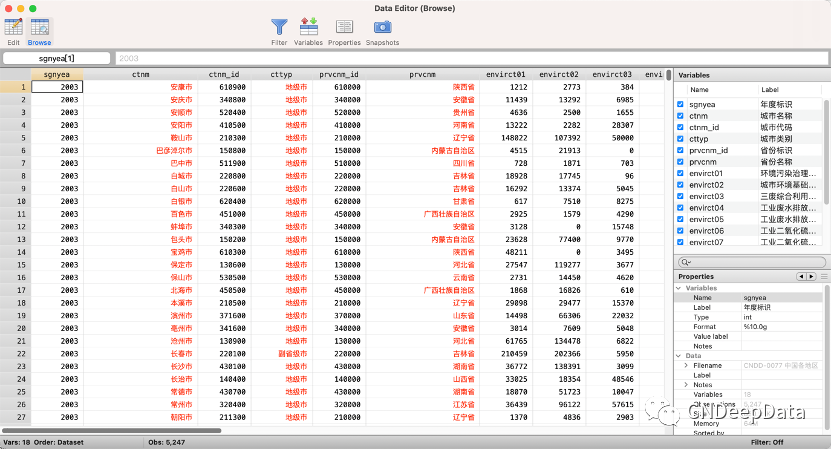Switch to Edit mode icon
This screenshot has height=450, width=832.
point(13,27)
